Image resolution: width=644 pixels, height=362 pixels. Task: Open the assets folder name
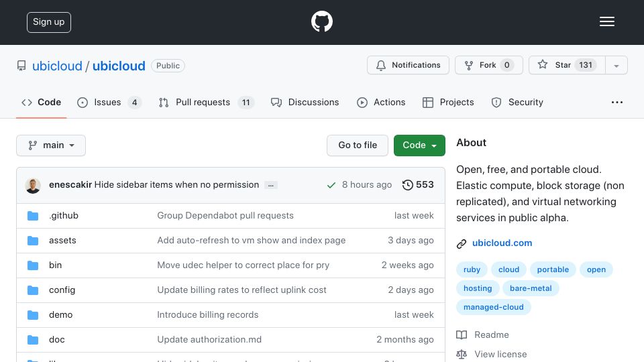click(x=62, y=241)
